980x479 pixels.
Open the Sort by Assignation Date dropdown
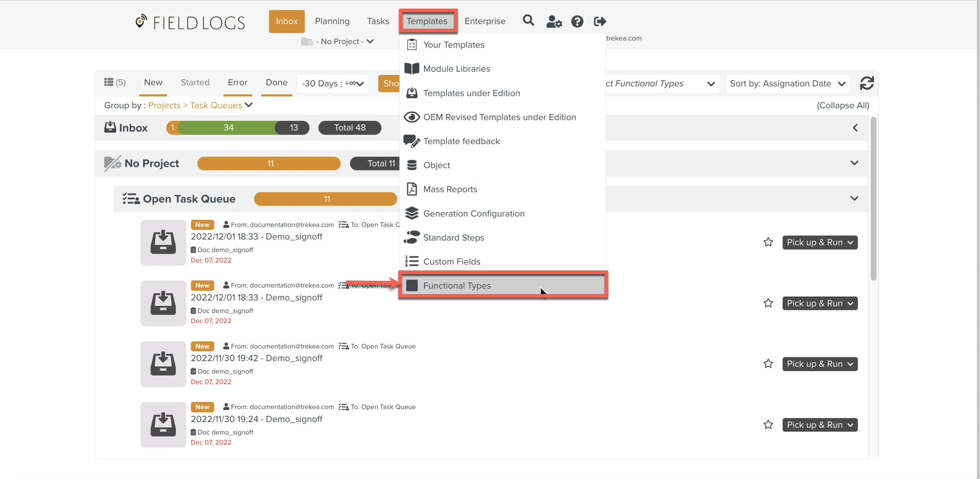[x=787, y=84]
